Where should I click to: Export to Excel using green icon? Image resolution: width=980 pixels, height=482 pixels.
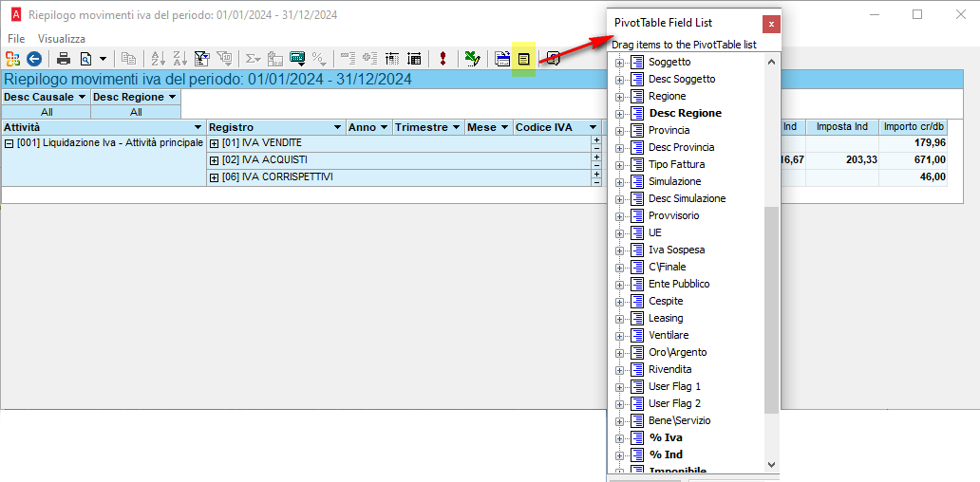pos(473,59)
